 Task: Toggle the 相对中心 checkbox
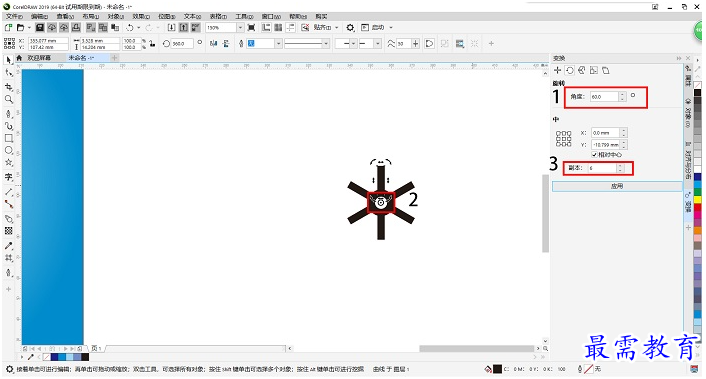tap(594, 154)
